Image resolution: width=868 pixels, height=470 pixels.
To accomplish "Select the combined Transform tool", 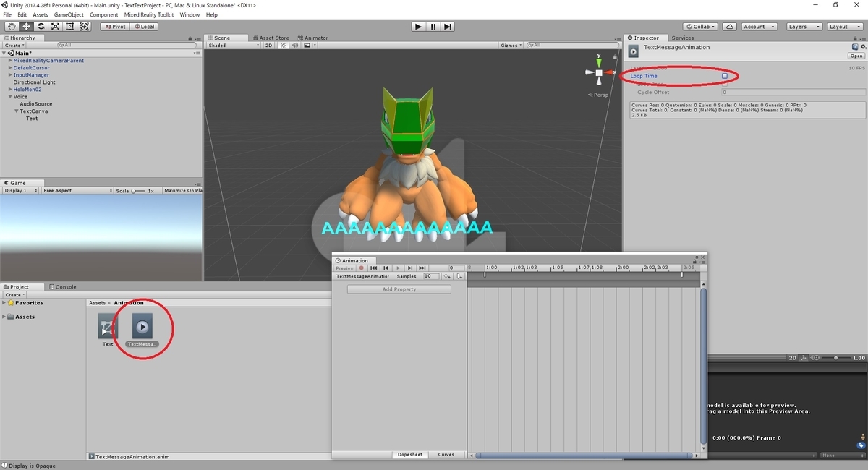I will [85, 27].
